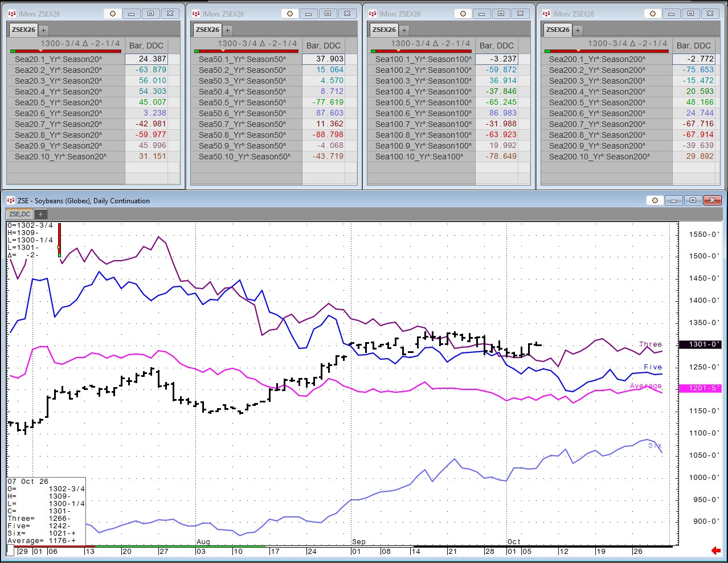Click the yellow circle icon in ZSE chart title bar
Viewport: 728px width, 563px height.
coord(655,200)
